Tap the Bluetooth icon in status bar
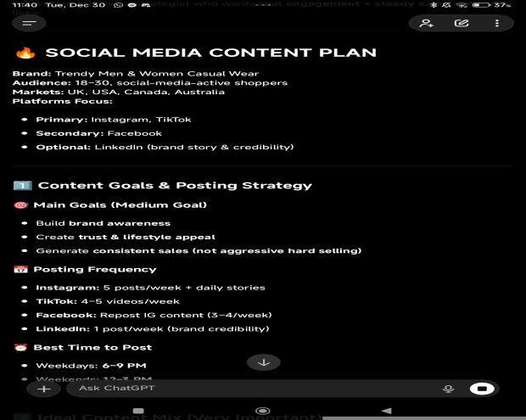The image size is (526, 420). point(434,5)
